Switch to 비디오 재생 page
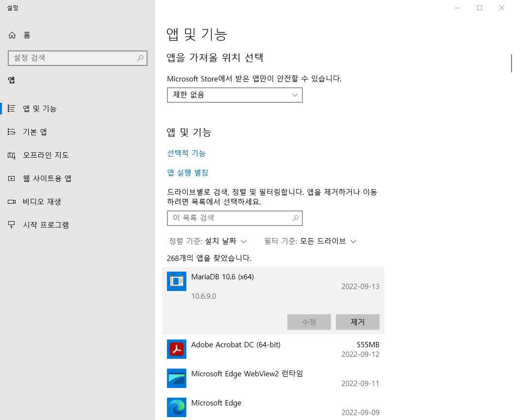The width and height of the screenshot is (513, 420). point(78,202)
